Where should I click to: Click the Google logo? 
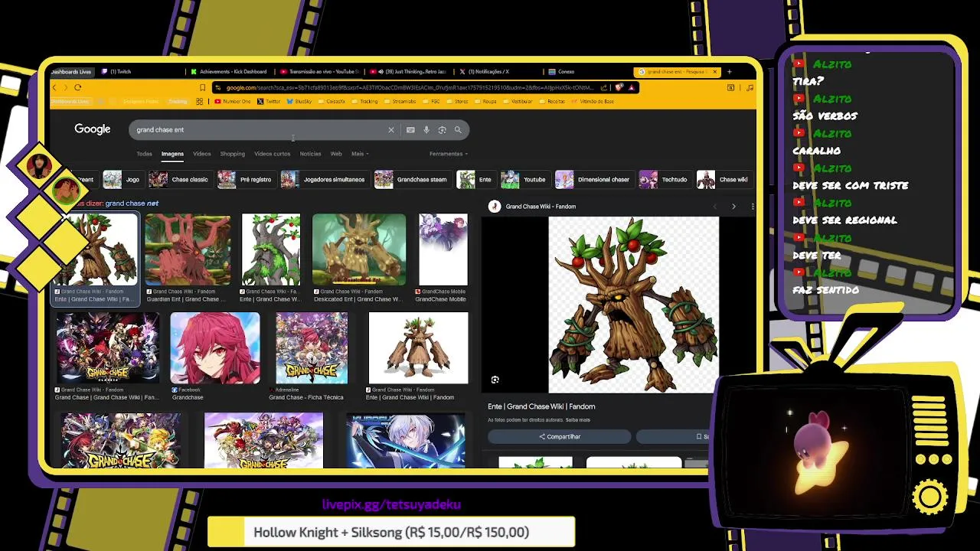[x=93, y=129]
